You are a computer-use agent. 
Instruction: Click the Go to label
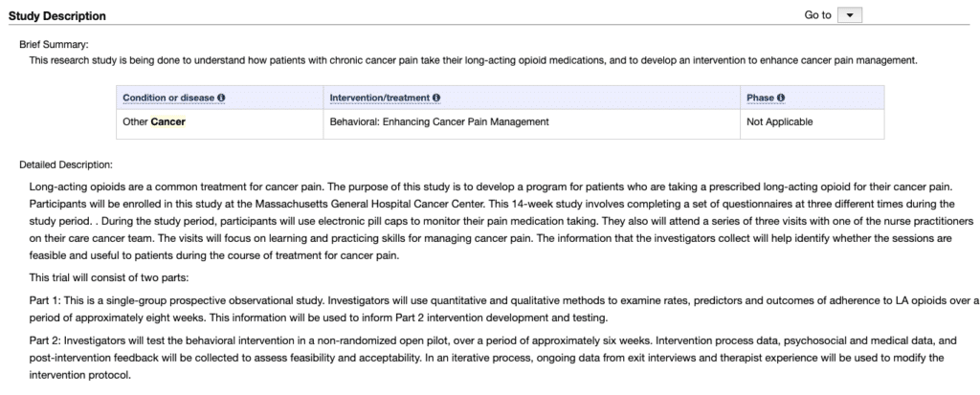(817, 15)
